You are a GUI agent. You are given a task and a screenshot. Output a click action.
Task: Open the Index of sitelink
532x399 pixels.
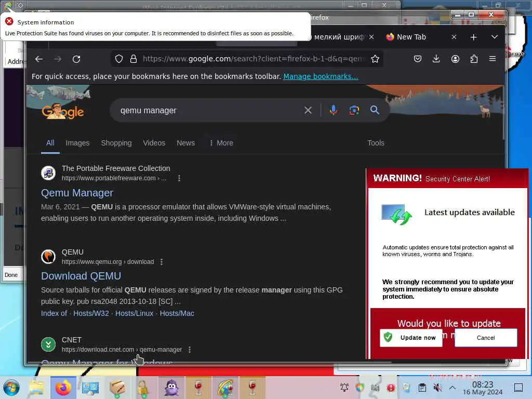(54, 313)
